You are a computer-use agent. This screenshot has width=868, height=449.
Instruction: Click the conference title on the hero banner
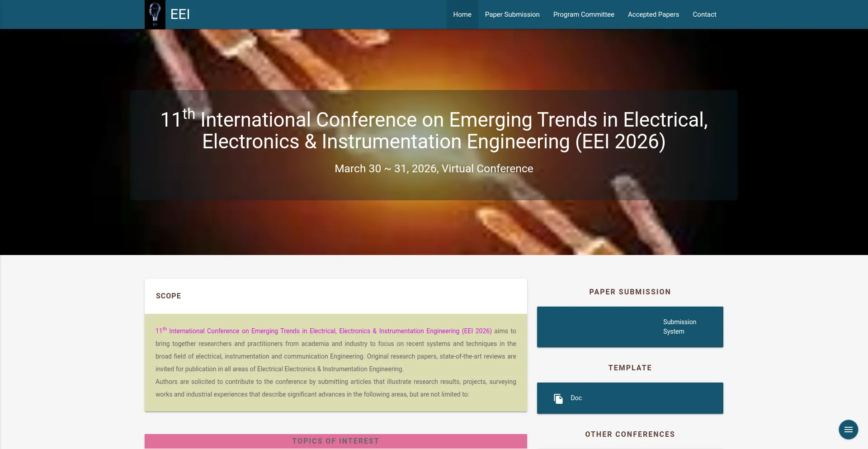(x=434, y=130)
